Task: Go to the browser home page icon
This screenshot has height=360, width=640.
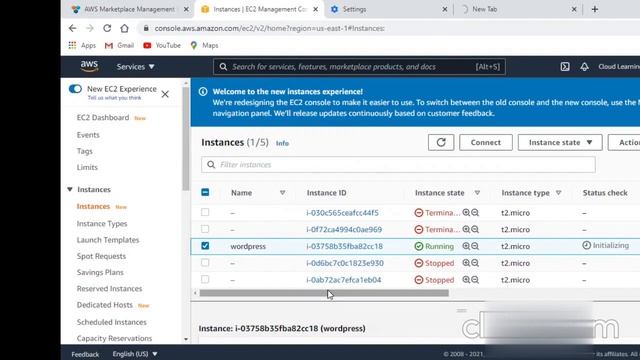Action: (124, 28)
